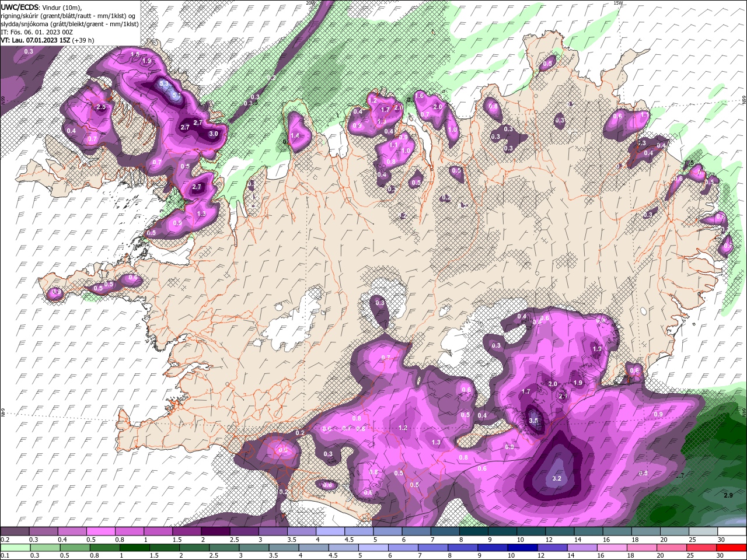The image size is (747, 560).
Task: Select upper legend swatch between 0.5 and 0.8
Action: tap(100, 532)
